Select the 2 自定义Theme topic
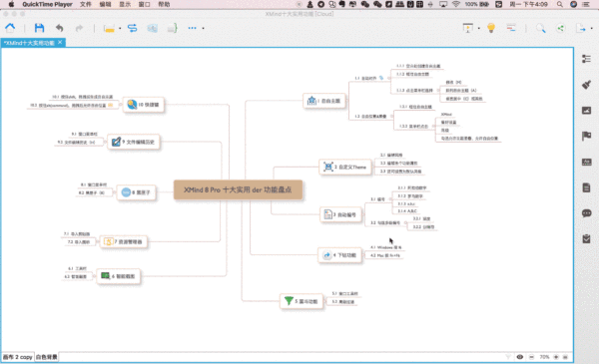The width and height of the screenshot is (599, 364). [345, 167]
